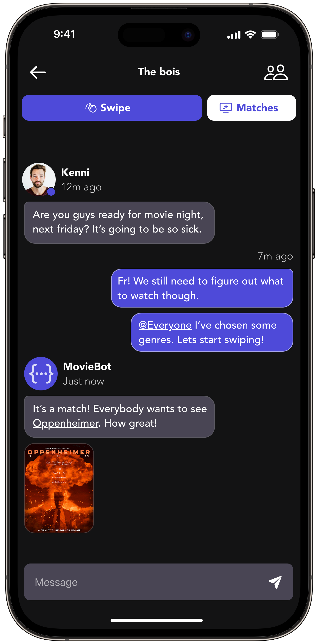
Task: Tap the send message paper plane
Action: [x=275, y=582]
